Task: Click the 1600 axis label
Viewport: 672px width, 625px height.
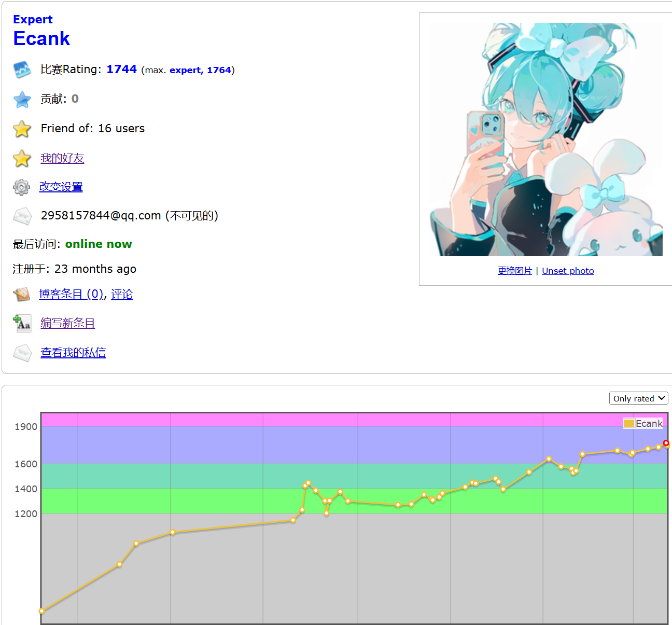Action: click(x=26, y=464)
